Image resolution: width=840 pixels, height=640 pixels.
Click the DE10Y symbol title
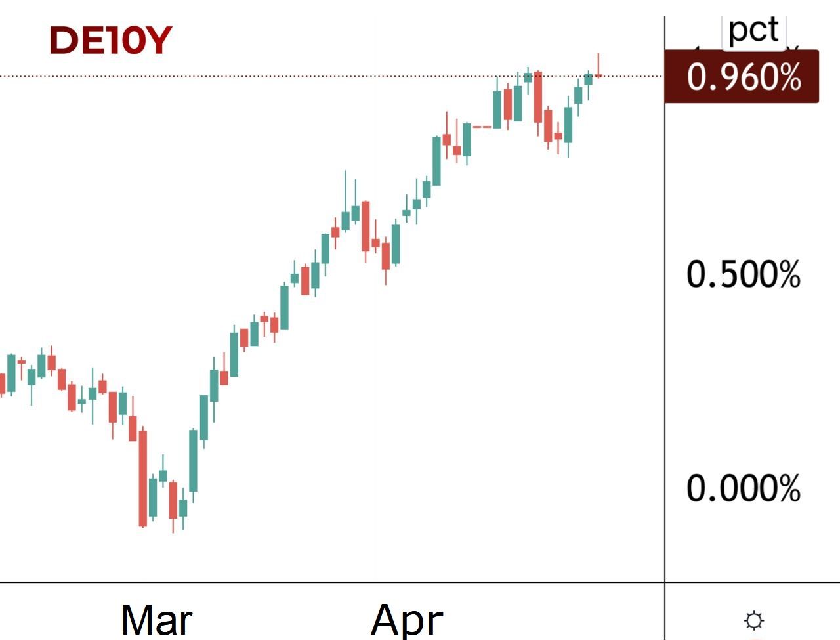(x=110, y=41)
